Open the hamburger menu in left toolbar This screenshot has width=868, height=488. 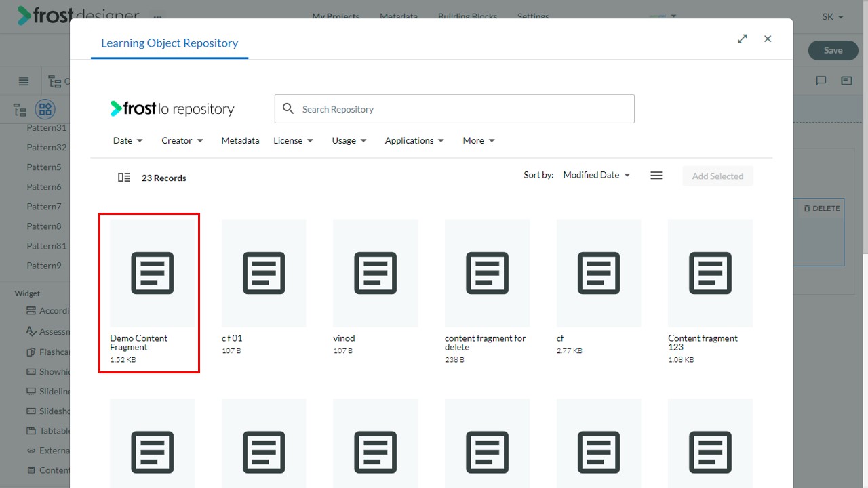24,81
